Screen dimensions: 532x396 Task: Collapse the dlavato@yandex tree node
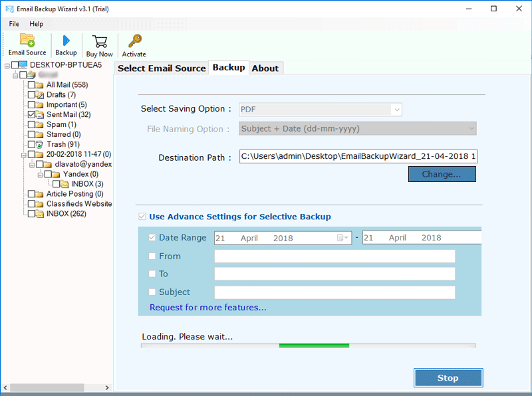[32, 165]
